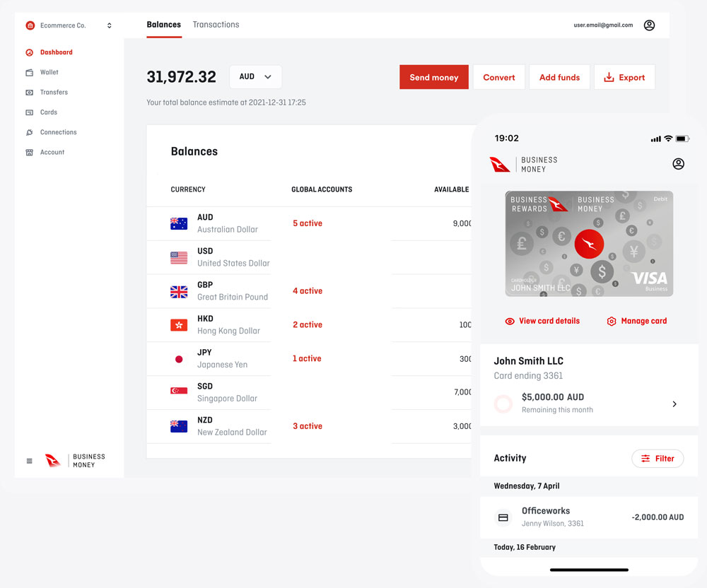This screenshot has height=588, width=707.
Task: Click the Convert button
Action: (498, 78)
